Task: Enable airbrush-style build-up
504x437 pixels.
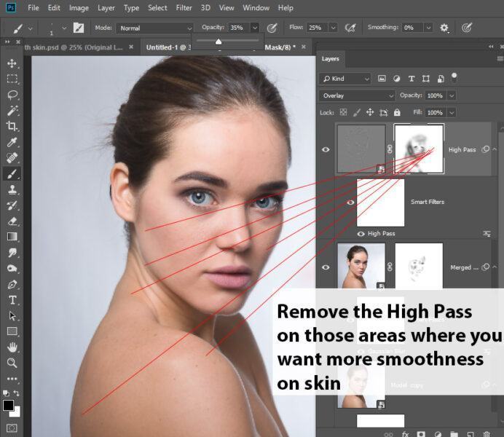Action: [x=350, y=28]
